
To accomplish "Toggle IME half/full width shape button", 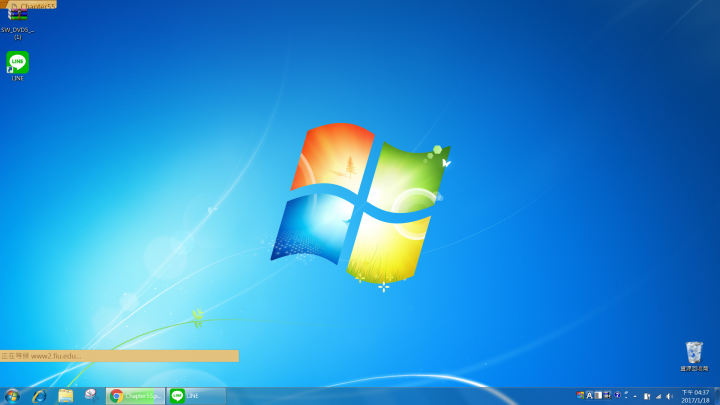I will tap(598, 395).
